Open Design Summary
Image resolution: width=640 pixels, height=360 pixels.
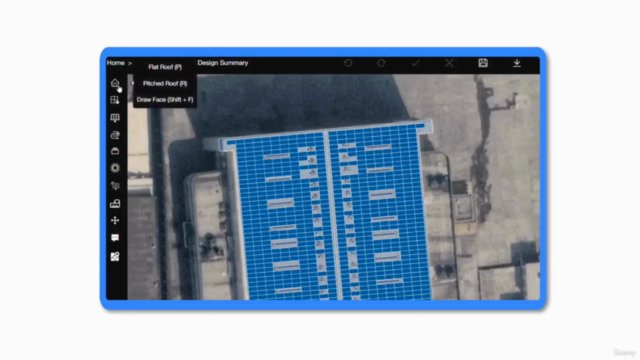point(223,63)
